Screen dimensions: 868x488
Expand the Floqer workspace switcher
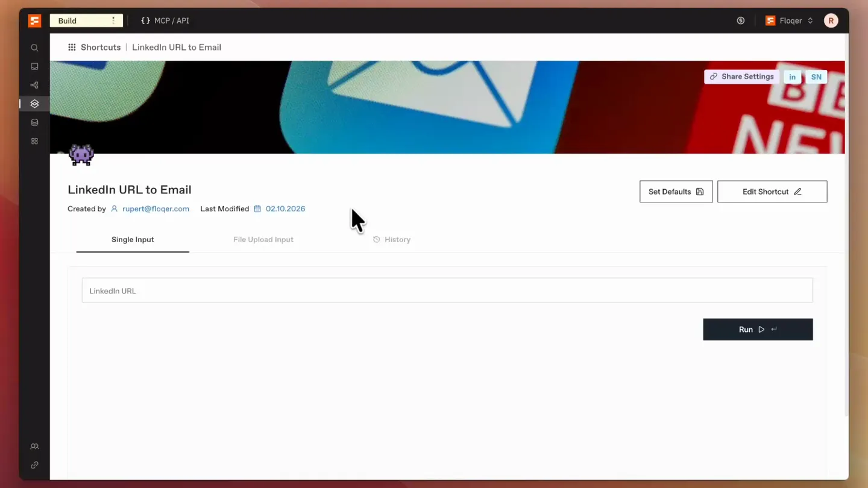click(x=789, y=20)
